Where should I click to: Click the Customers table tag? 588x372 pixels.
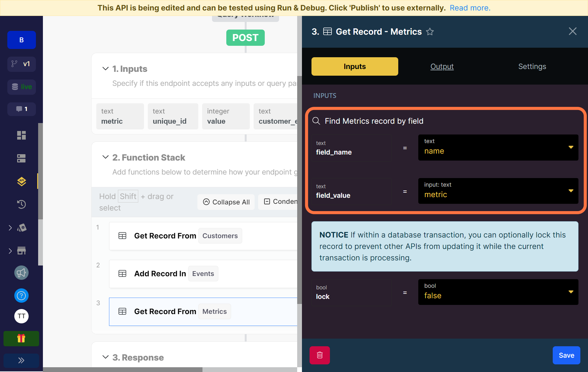click(220, 236)
